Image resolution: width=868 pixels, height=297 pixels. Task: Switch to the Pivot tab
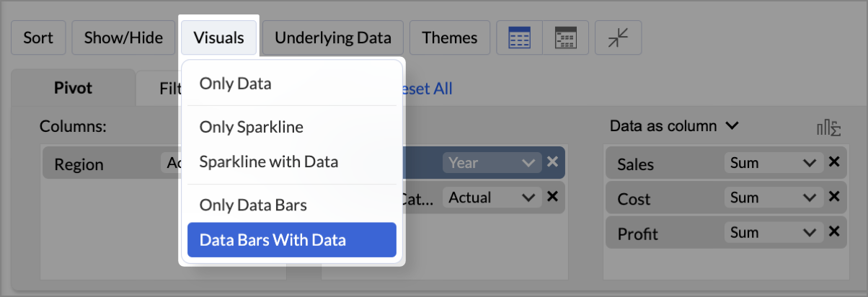(x=73, y=89)
